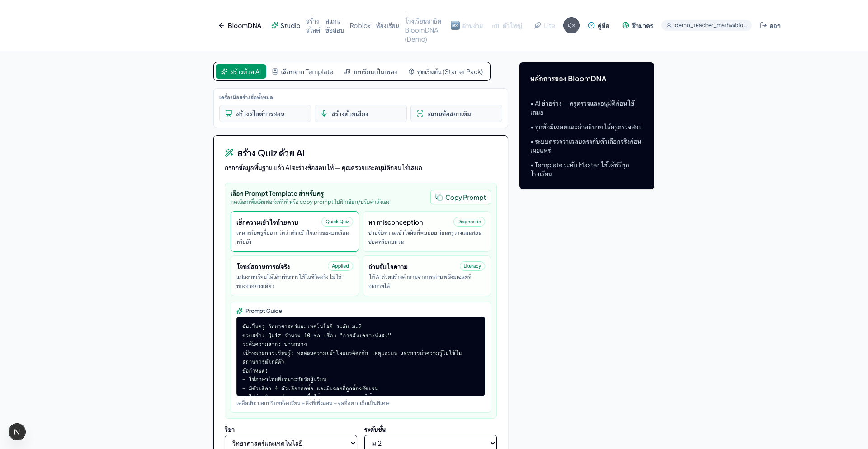
Task: Open the ระดับชั้น grade dropdown showing ม.2
Action: 430,443
